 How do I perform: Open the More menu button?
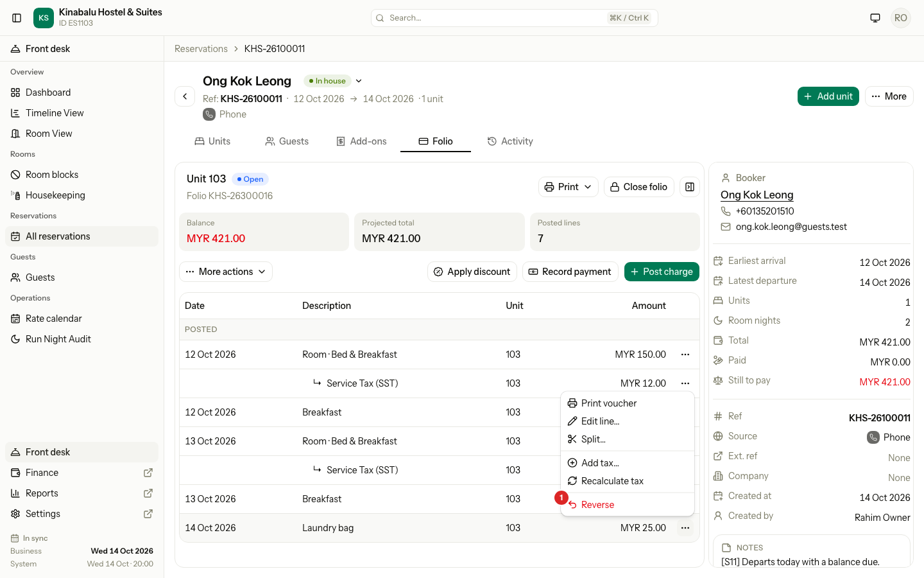click(x=889, y=96)
